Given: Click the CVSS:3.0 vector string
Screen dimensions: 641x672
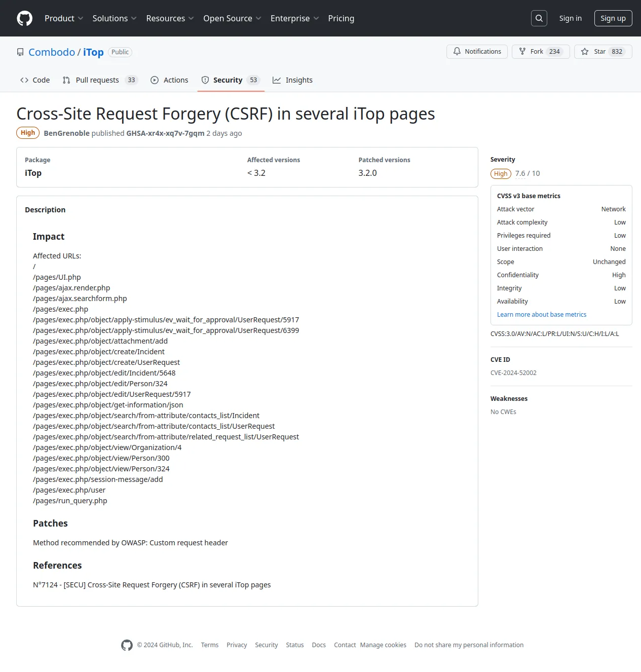Looking at the screenshot, I should coord(554,333).
